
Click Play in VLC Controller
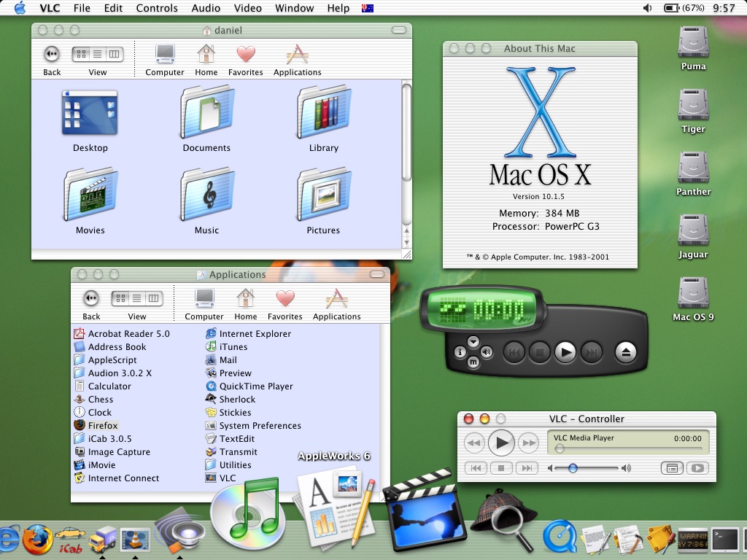501,443
